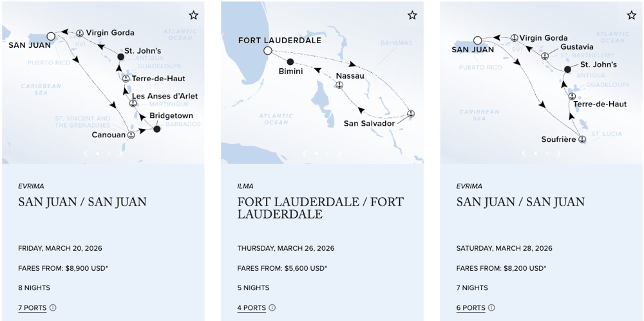Click Virgin Gorda anchor icon on first map
Viewport: 644px width, 321px height.
[x=80, y=33]
